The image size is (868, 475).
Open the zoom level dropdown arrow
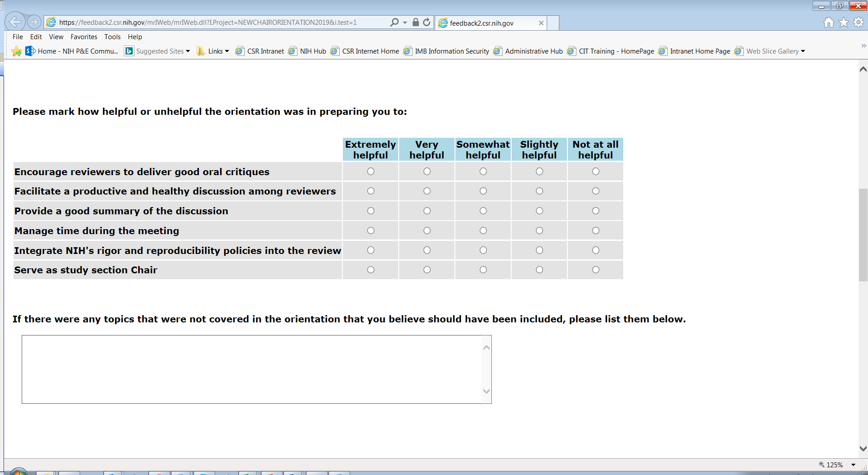click(x=853, y=465)
